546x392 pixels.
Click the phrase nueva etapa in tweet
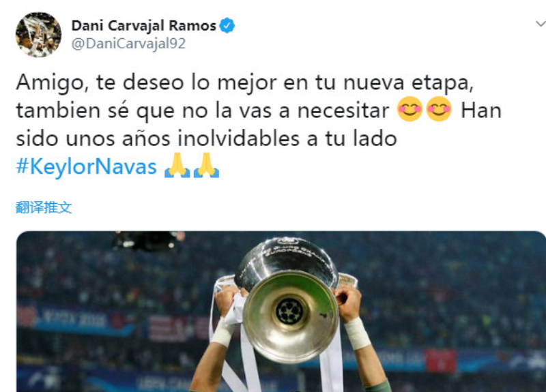coord(408,83)
